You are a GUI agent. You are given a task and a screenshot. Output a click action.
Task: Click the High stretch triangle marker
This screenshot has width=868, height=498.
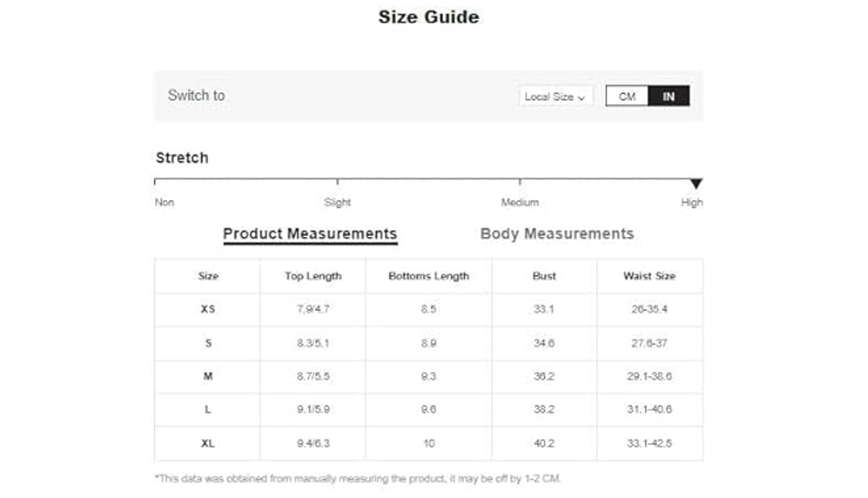(x=696, y=183)
